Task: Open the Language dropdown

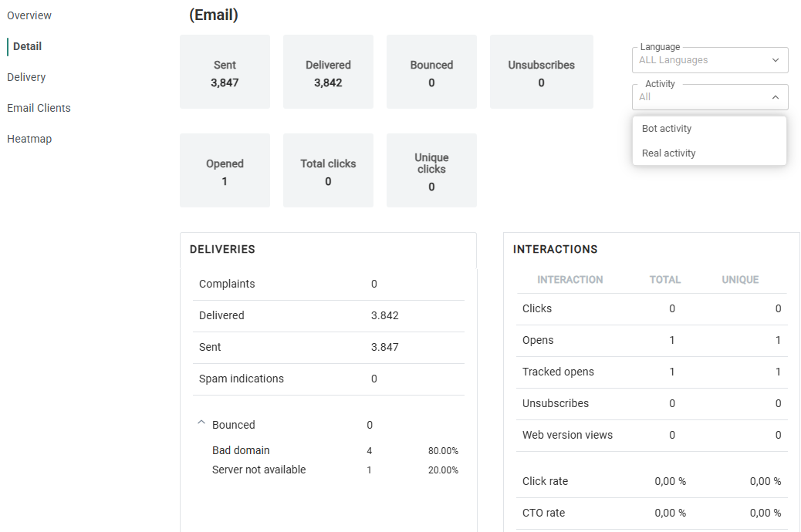Action: 710,60
